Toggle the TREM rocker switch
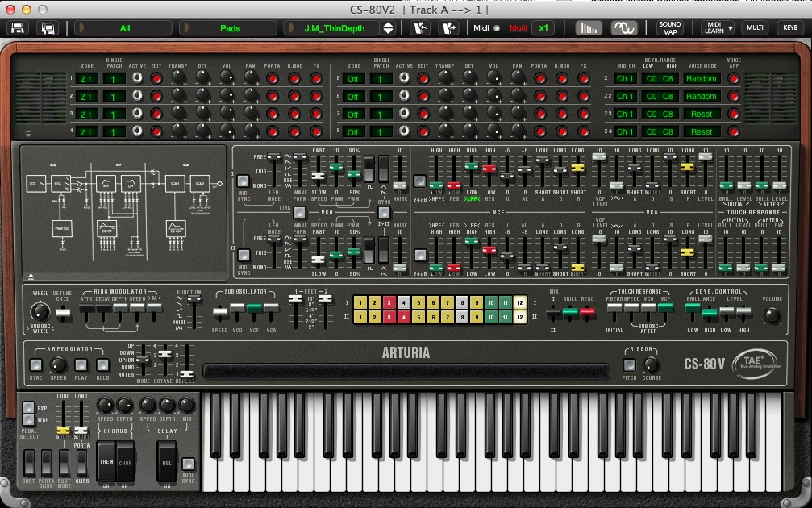The width and height of the screenshot is (812, 508). [x=106, y=461]
